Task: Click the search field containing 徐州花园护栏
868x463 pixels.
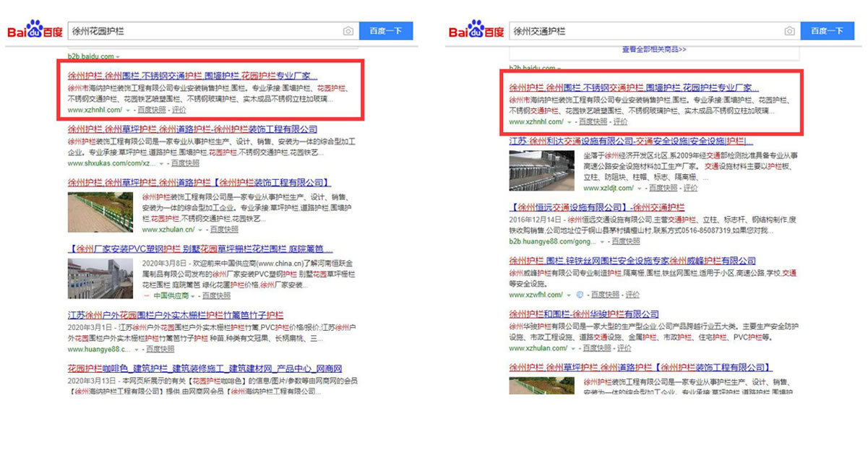Action: [202, 32]
